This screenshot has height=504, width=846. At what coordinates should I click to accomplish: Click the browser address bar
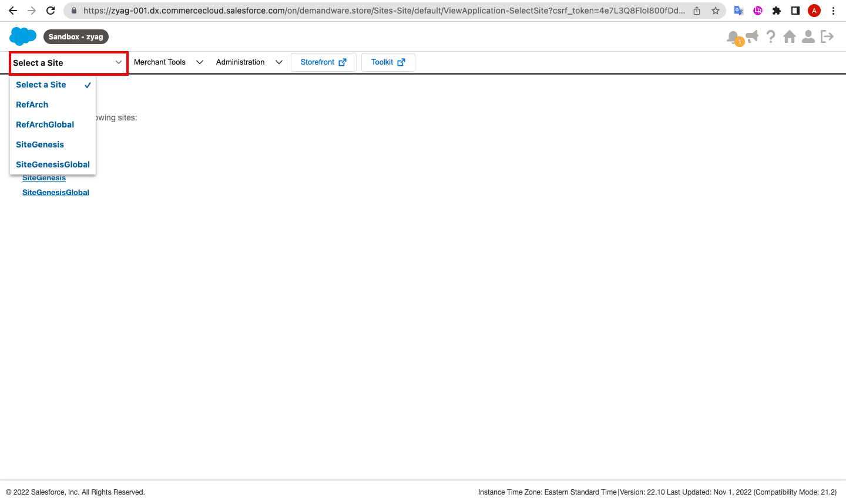[382, 11]
